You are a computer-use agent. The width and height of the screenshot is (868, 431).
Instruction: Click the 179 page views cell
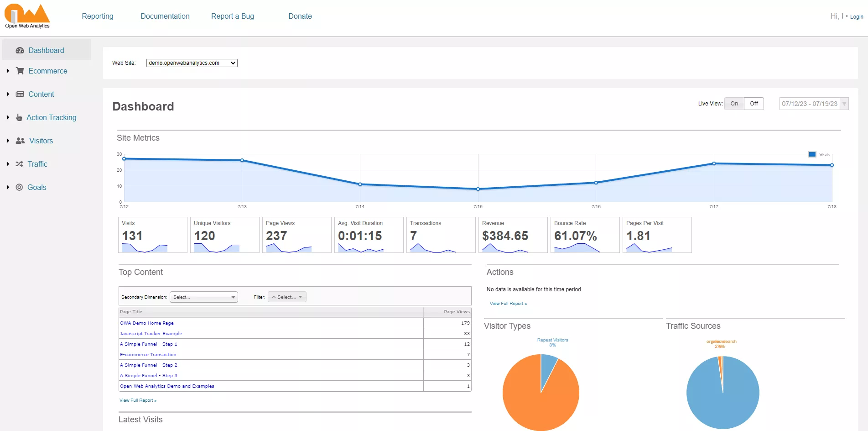[447, 323]
